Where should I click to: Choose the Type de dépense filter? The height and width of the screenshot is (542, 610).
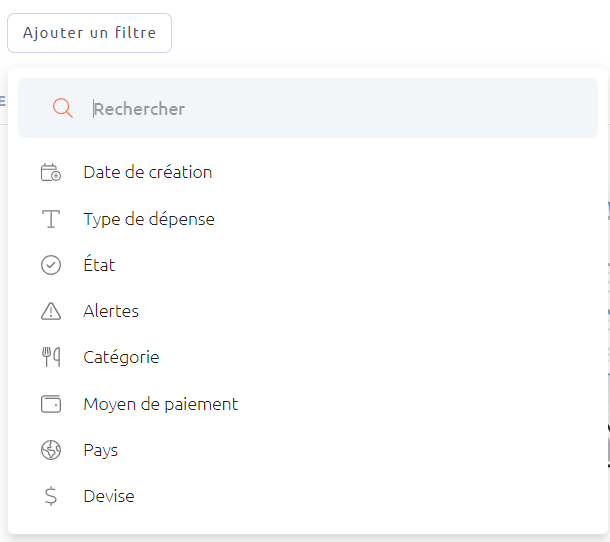[149, 219]
